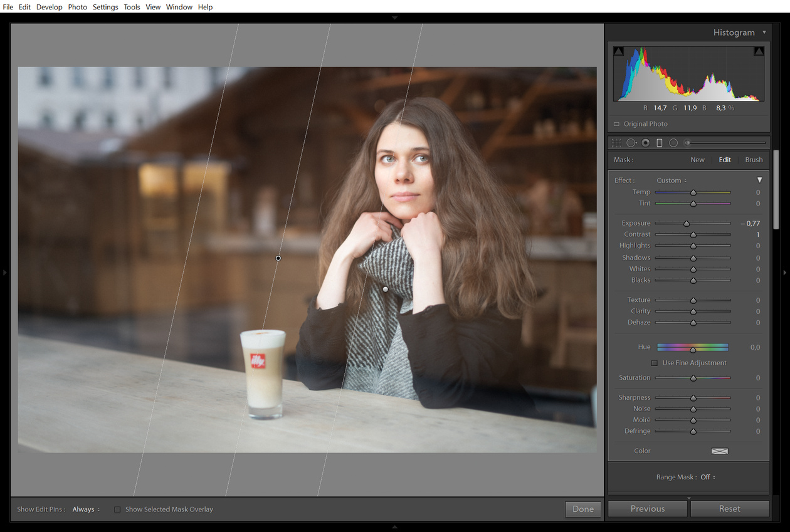
Task: Toggle highlight clipping indicator in histogram
Action: click(x=759, y=51)
